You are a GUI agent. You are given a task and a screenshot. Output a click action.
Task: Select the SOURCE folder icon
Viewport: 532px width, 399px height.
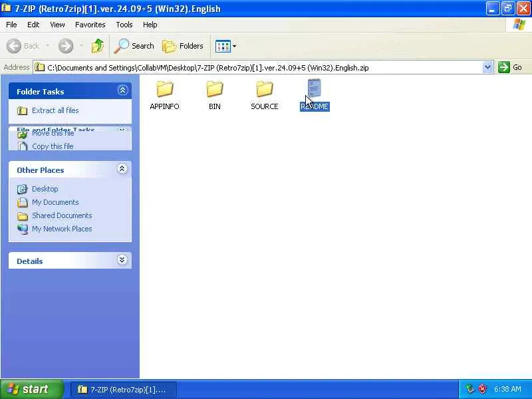264,90
